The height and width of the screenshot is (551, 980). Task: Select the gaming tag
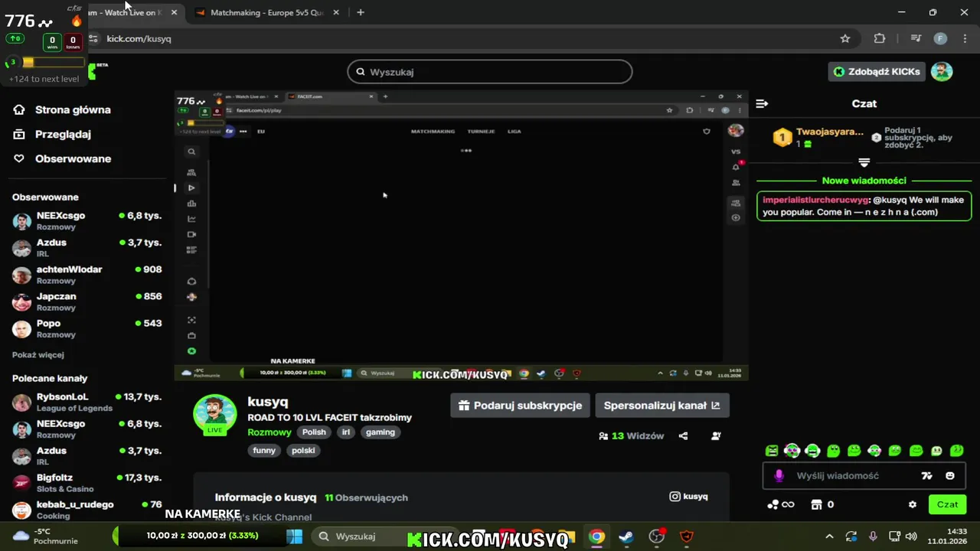(381, 432)
